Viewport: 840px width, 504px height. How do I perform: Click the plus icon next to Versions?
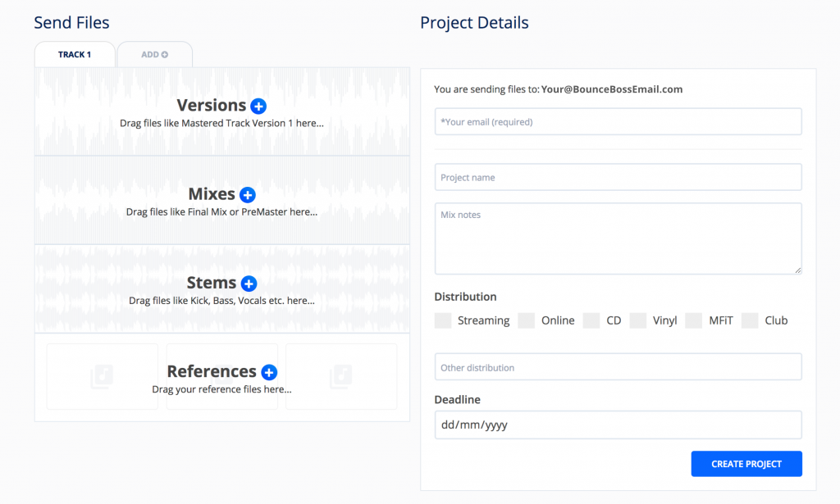click(258, 106)
